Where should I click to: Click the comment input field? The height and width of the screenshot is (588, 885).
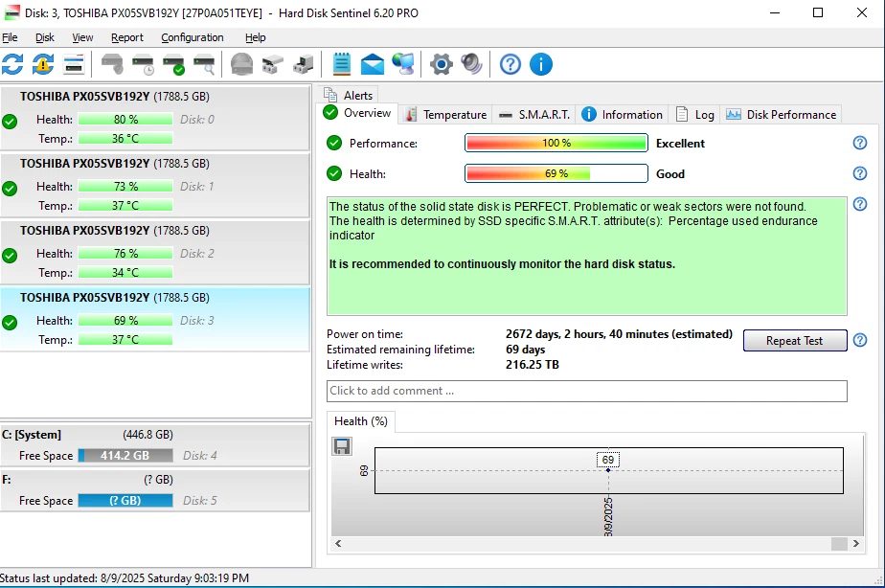584,391
